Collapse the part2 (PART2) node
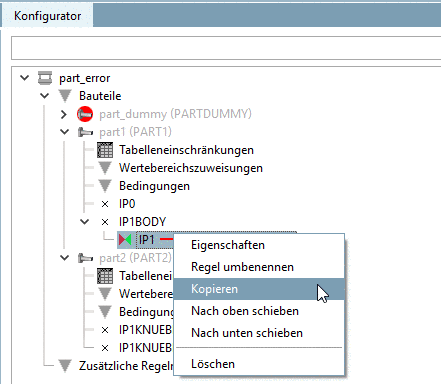441x384 pixels. point(65,258)
